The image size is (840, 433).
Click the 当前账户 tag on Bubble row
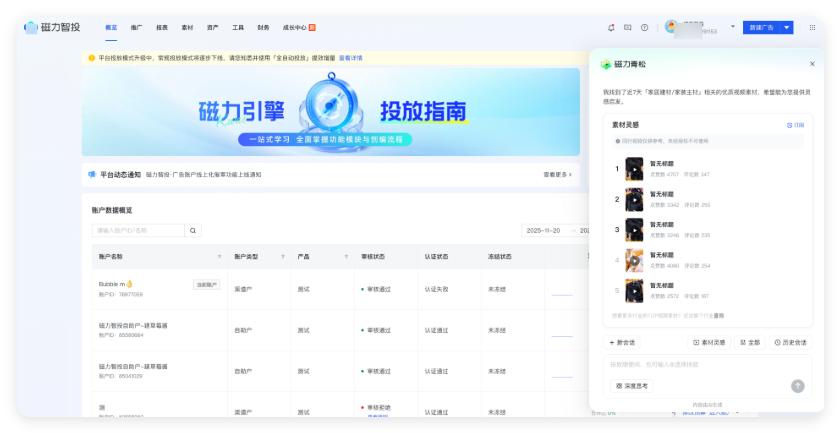tap(206, 285)
